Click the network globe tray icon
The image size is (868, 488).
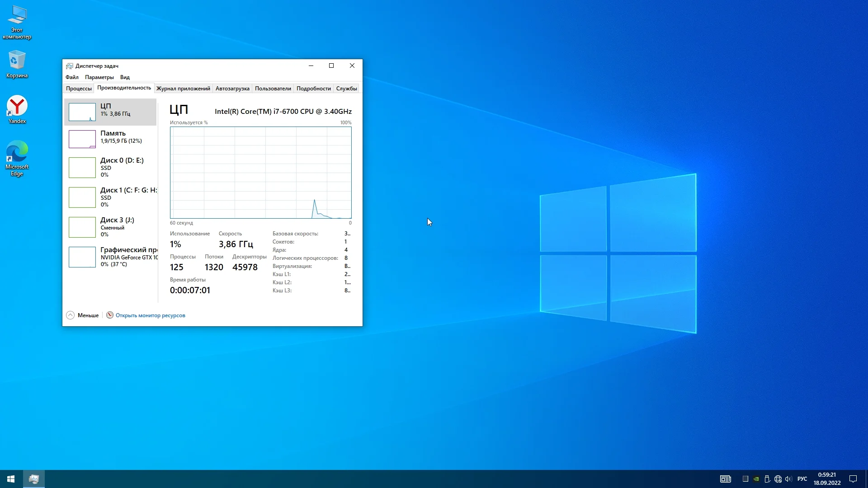click(778, 479)
